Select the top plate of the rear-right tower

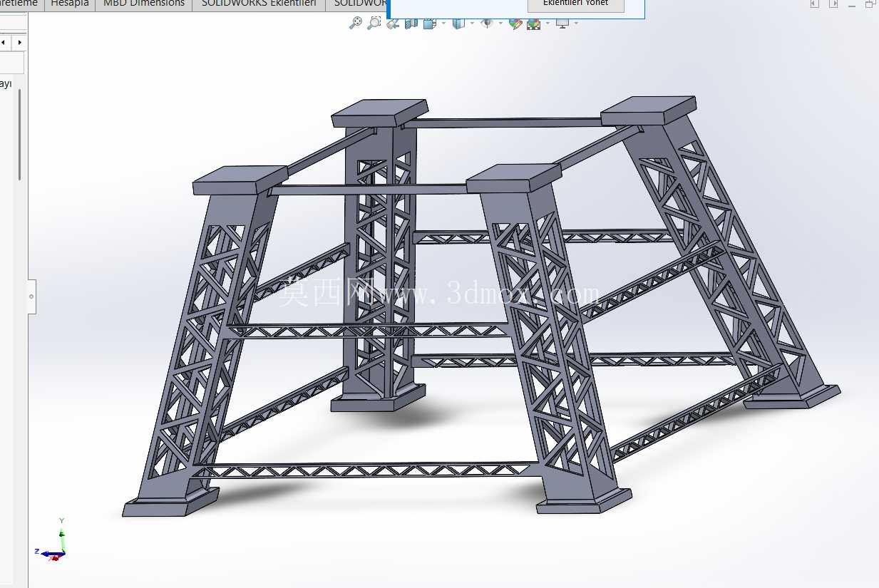(648, 110)
